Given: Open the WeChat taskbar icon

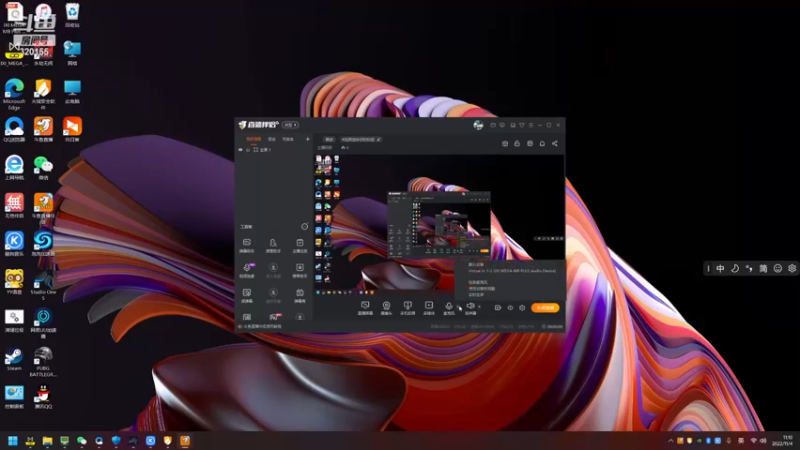Looking at the screenshot, I should point(82,441).
